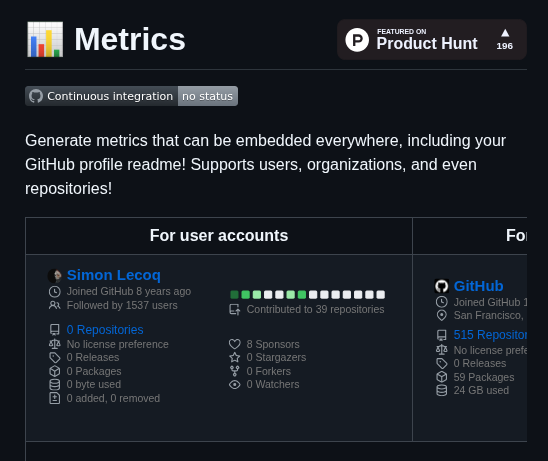Viewport: 548px width, 461px height.
Task: Click the location pin icon beside San Francisco
Action: click(x=442, y=316)
